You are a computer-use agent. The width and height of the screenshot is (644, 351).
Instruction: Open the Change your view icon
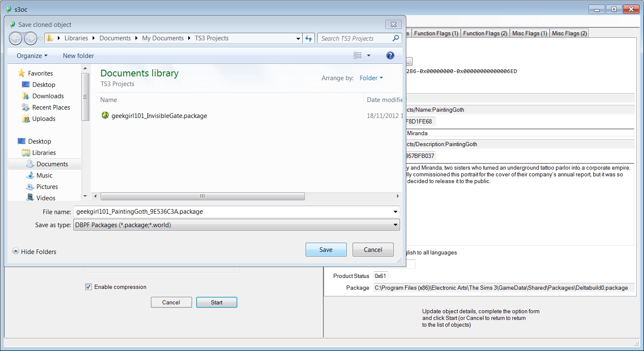point(358,55)
